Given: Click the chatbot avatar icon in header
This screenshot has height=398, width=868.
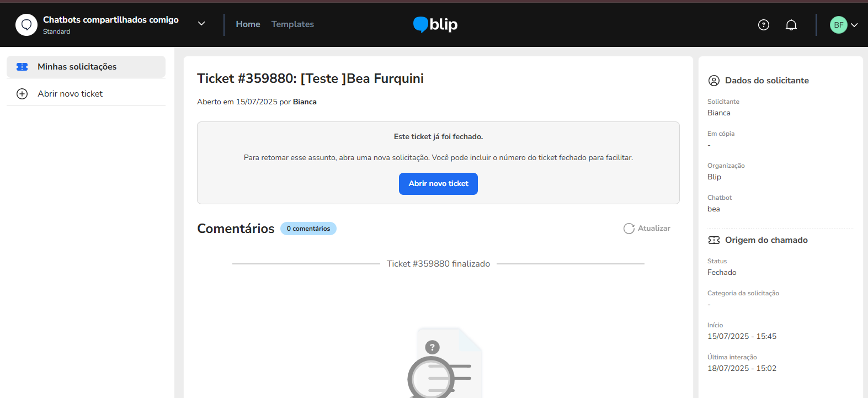Looking at the screenshot, I should (26, 25).
